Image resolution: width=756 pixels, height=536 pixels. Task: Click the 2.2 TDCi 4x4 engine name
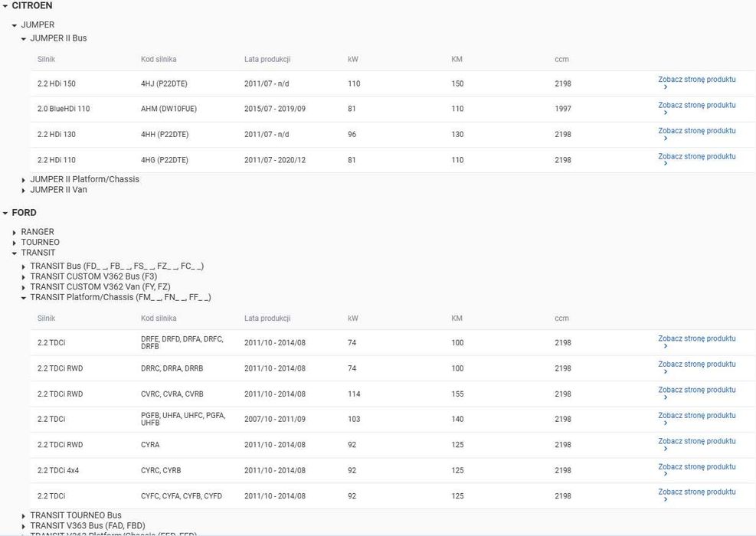click(58, 470)
